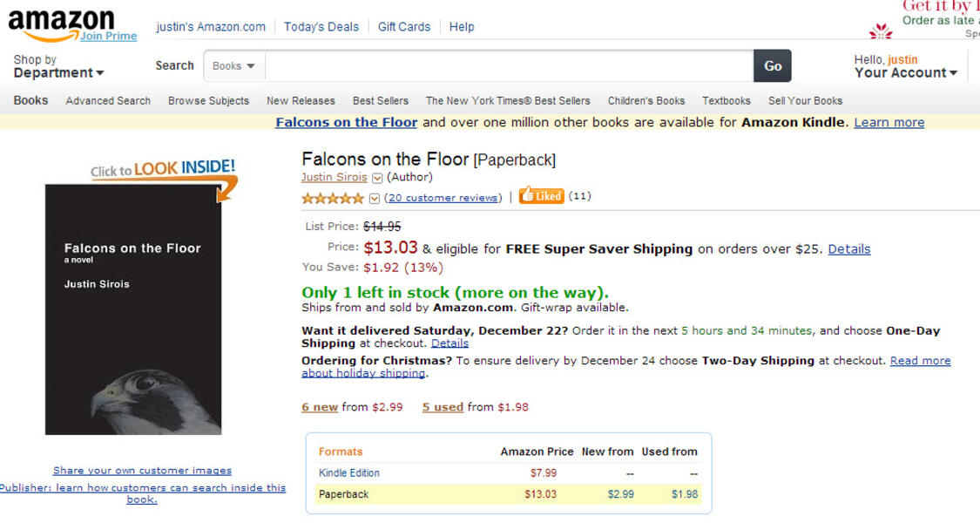
Task: Open the Gift Cards page
Action: (x=403, y=27)
